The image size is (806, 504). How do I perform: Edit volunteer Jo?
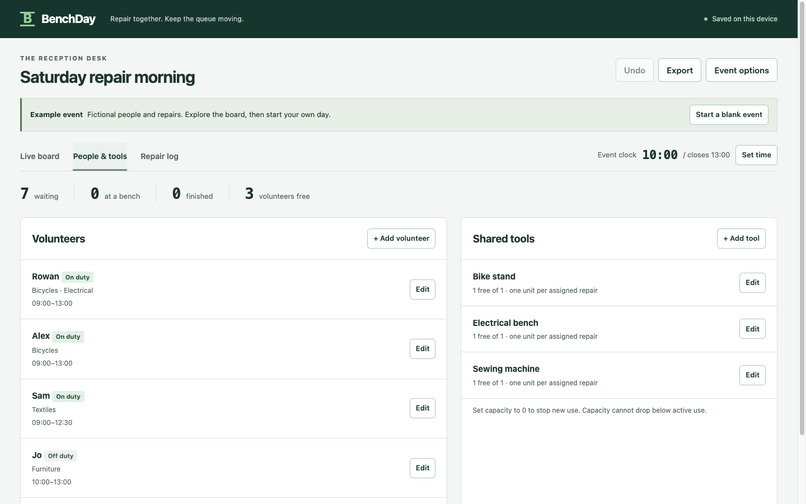[x=423, y=467]
